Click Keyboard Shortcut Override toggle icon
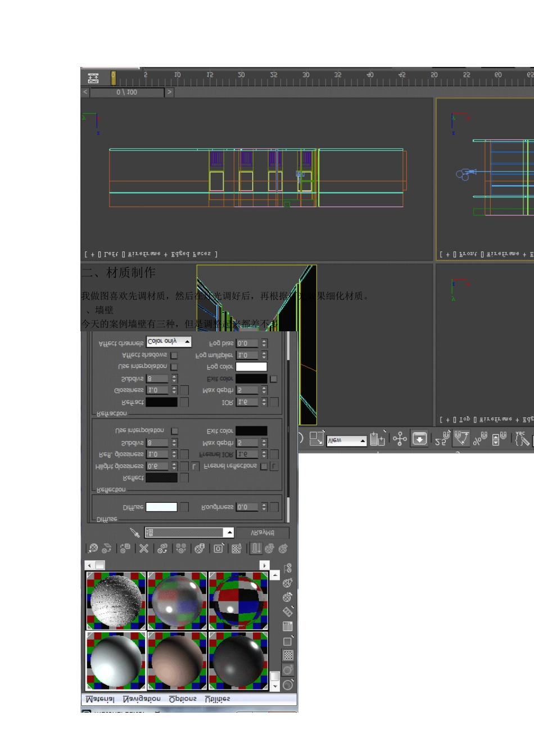 pos(419,439)
